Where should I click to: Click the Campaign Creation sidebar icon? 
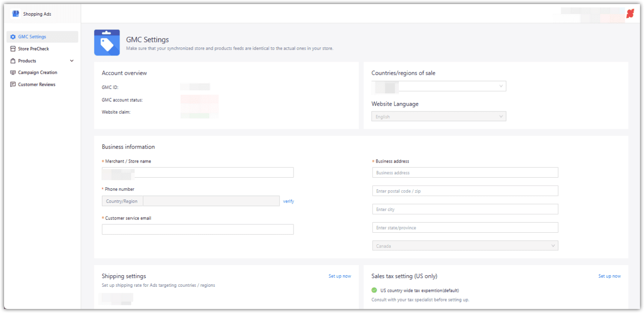pyautogui.click(x=13, y=73)
